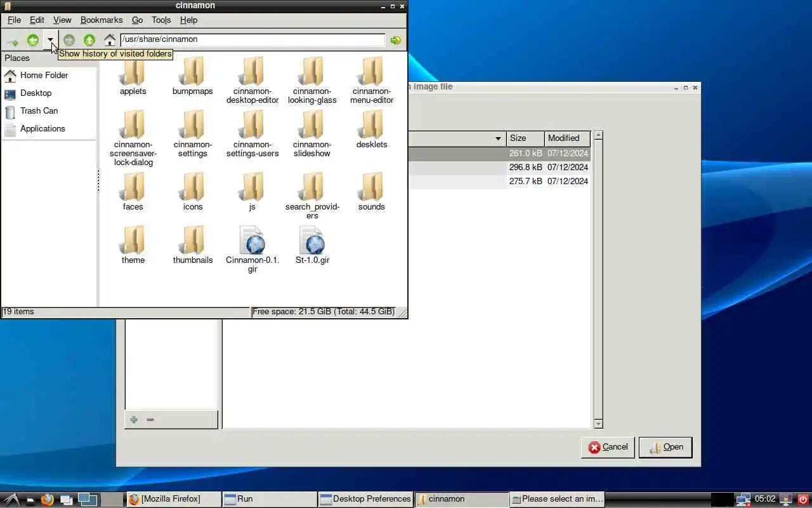Open the Go menu
The width and height of the screenshot is (812, 508).
point(137,20)
